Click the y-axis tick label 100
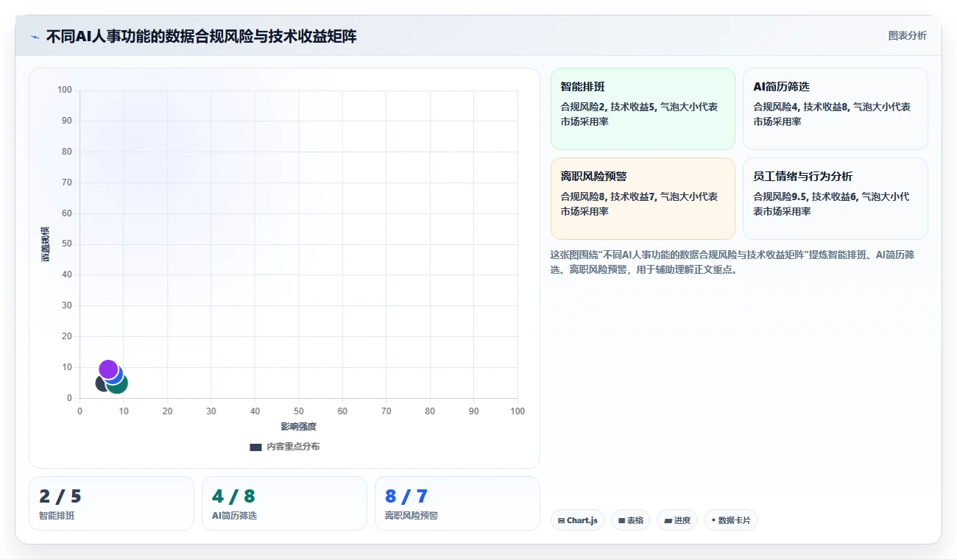This screenshot has height=560, width=957. 65,90
